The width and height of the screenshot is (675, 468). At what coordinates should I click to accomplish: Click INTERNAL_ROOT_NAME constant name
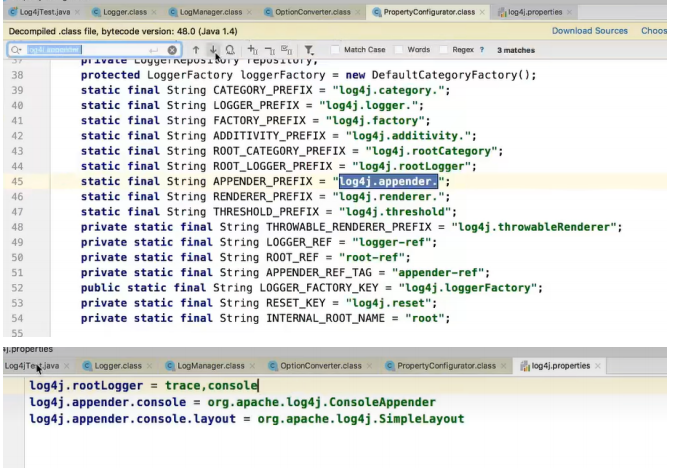325,318
